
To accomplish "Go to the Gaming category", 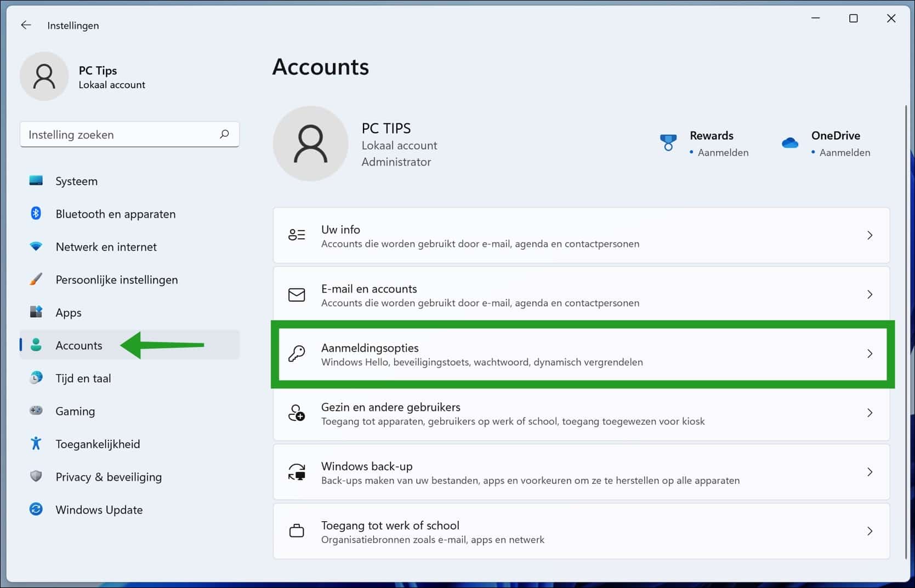I will (x=129, y=411).
